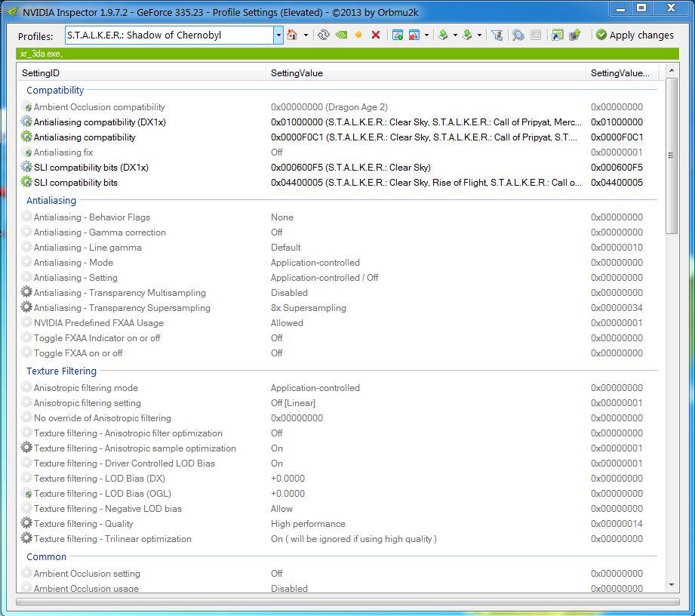Click the vertical scrollbar up arrow

point(672,70)
